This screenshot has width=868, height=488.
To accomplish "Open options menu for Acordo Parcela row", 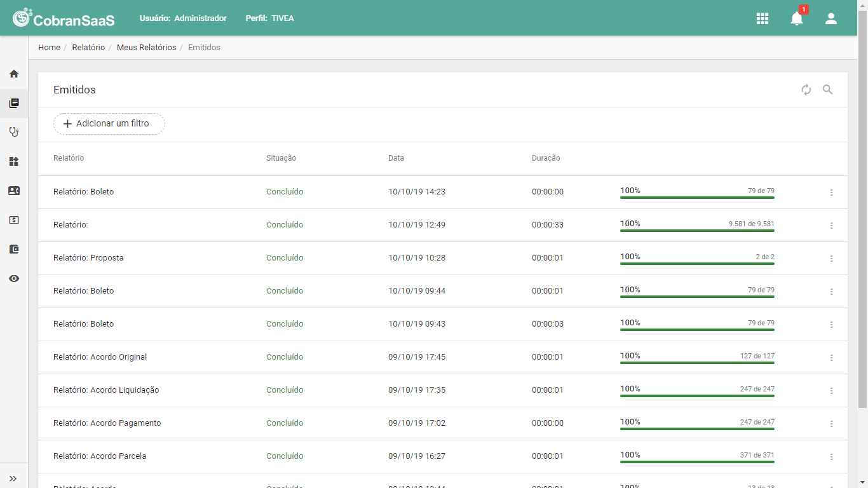I will coord(831,457).
